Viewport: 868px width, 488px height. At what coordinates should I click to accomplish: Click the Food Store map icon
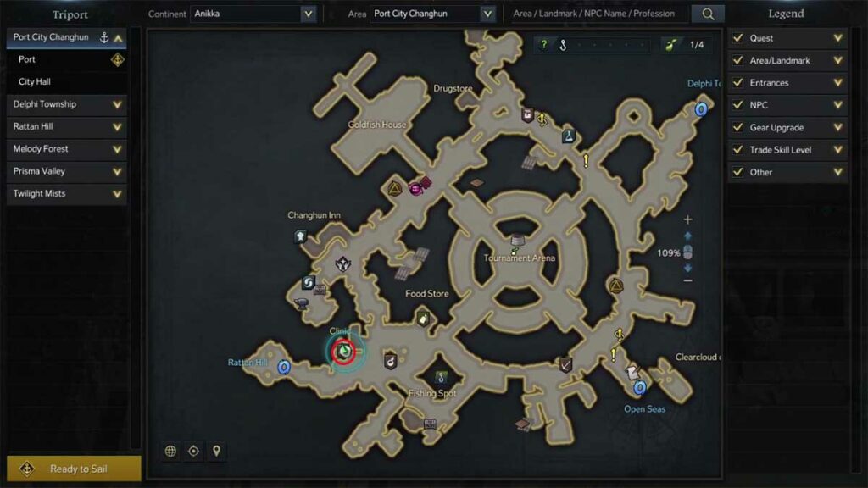tap(424, 319)
